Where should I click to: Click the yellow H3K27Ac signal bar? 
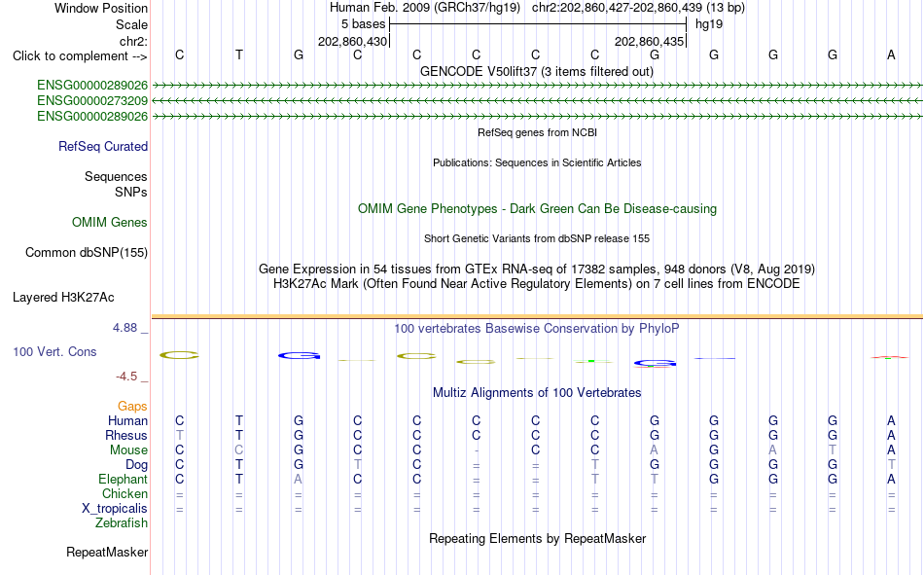tap(537, 317)
